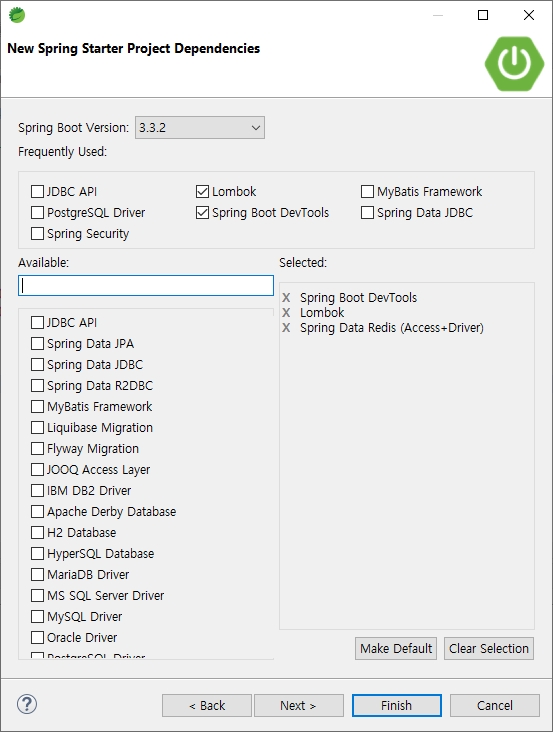Check Oracle Driver
This screenshot has width=553, height=732.
(37, 638)
